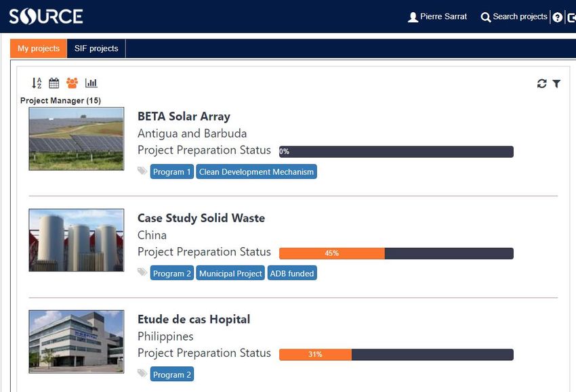576x392 pixels.
Task: Click the Pierre Sarrat user profile
Action: point(437,17)
